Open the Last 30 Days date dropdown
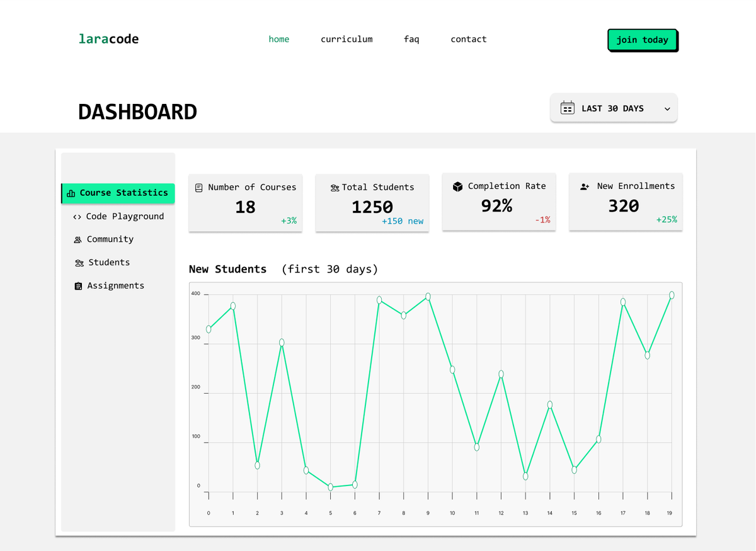Screen dimensions: 756x551 tap(614, 108)
